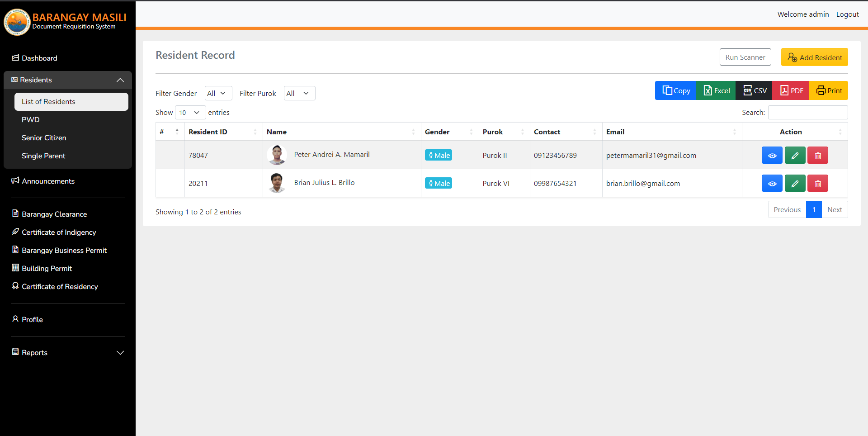868x436 pixels.
Task: Edit Peter Andrei A. Mamaril with pencil icon
Action: pos(795,156)
